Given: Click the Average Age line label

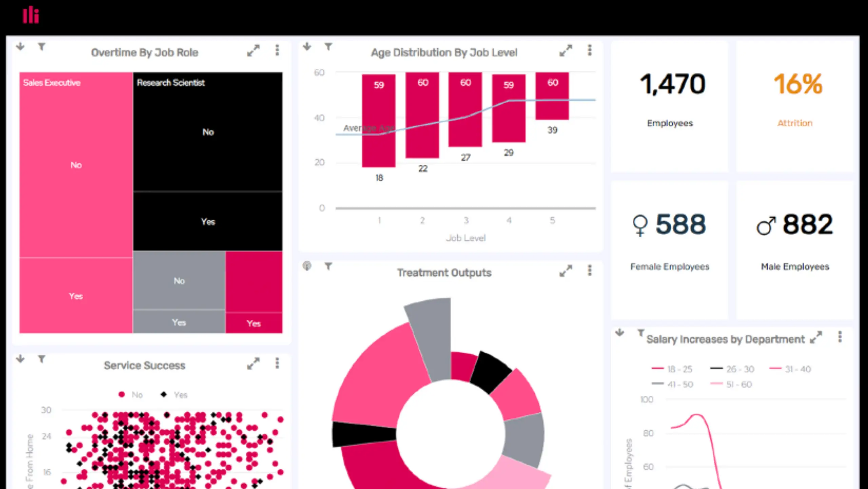Looking at the screenshot, I should [x=369, y=128].
